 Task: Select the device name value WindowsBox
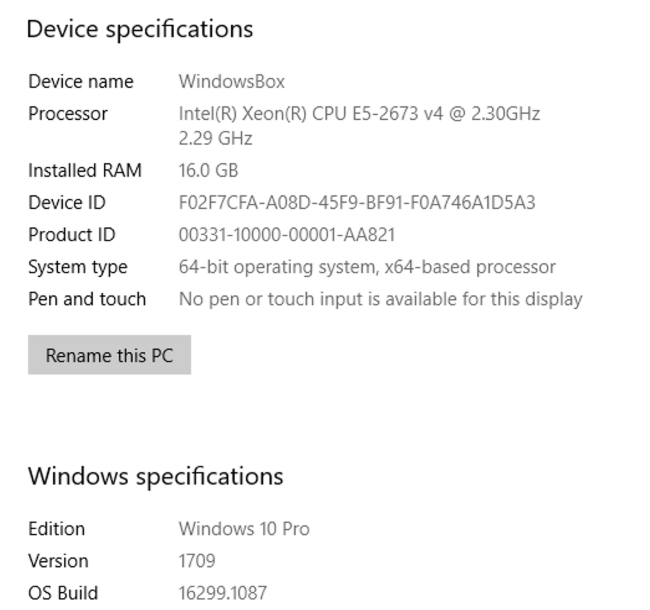231,82
